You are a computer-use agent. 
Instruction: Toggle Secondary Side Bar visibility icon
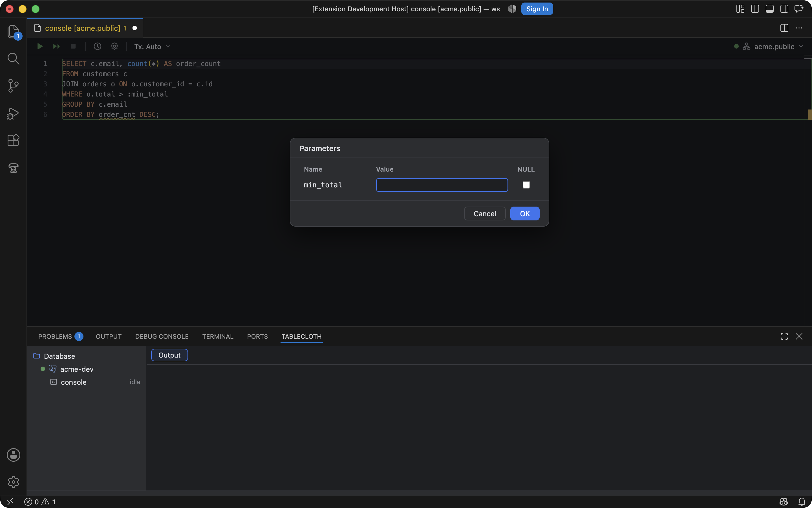[784, 9]
